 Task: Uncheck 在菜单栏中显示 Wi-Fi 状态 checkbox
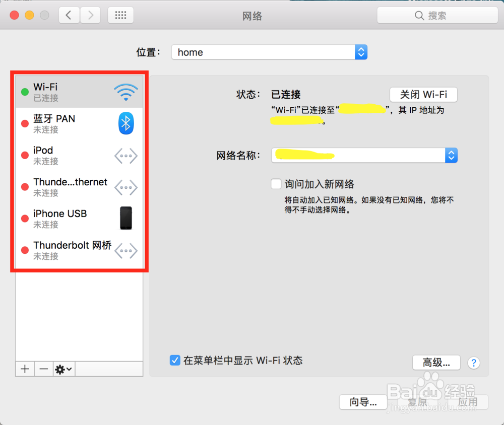pyautogui.click(x=175, y=361)
